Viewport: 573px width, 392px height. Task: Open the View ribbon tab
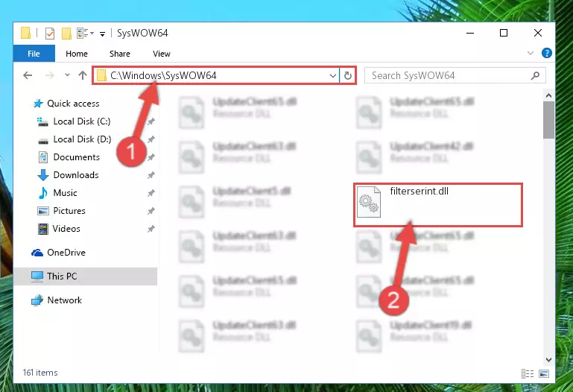click(x=162, y=54)
